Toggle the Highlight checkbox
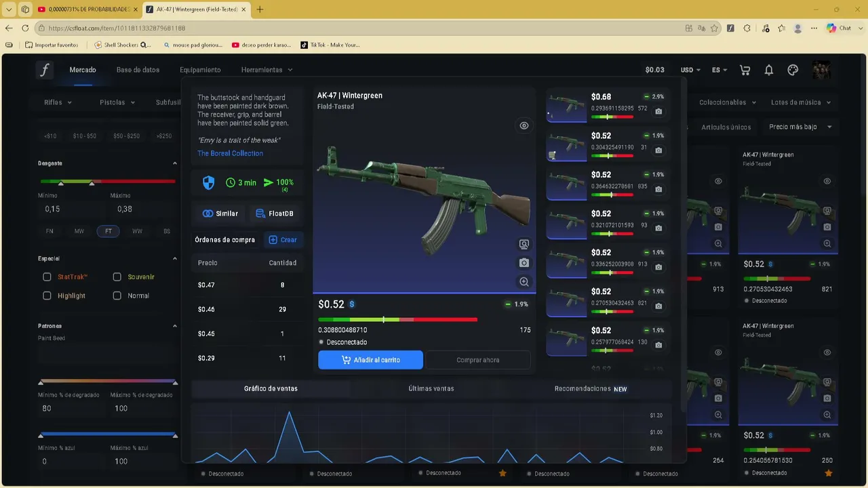 (x=47, y=296)
